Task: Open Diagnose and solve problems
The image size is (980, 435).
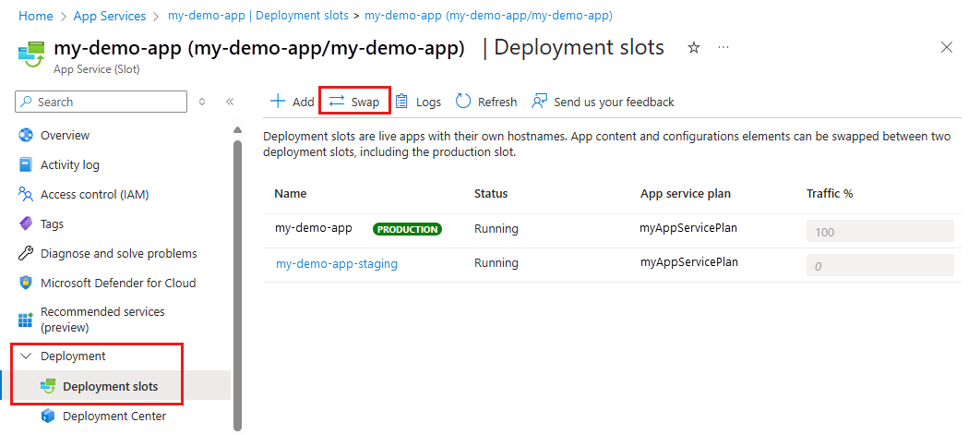Action: click(x=119, y=253)
